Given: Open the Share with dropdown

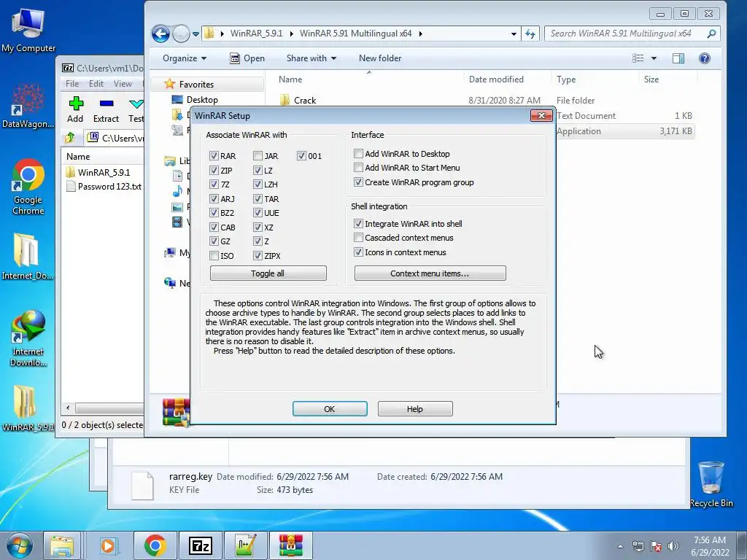Looking at the screenshot, I should (311, 58).
